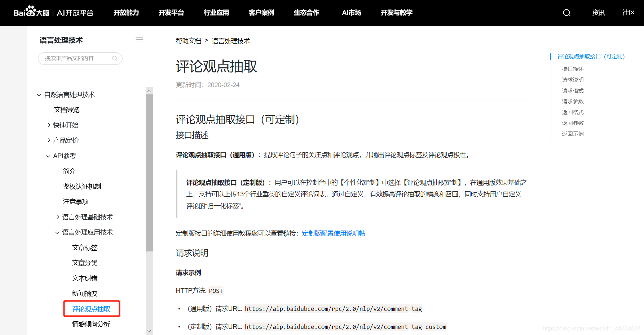Collapse the 自然语言处理技术 tree node
Viewport: 644px width, 335px height.
pyautogui.click(x=39, y=94)
